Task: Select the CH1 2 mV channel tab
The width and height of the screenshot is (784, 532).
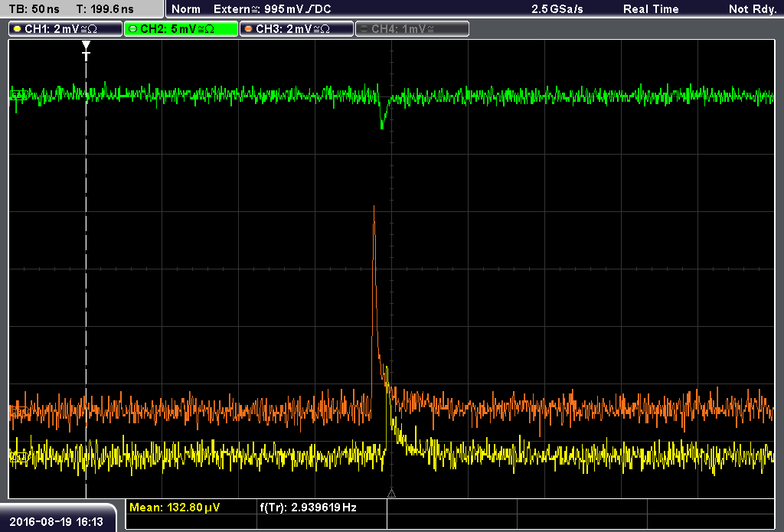Action: coord(66,29)
